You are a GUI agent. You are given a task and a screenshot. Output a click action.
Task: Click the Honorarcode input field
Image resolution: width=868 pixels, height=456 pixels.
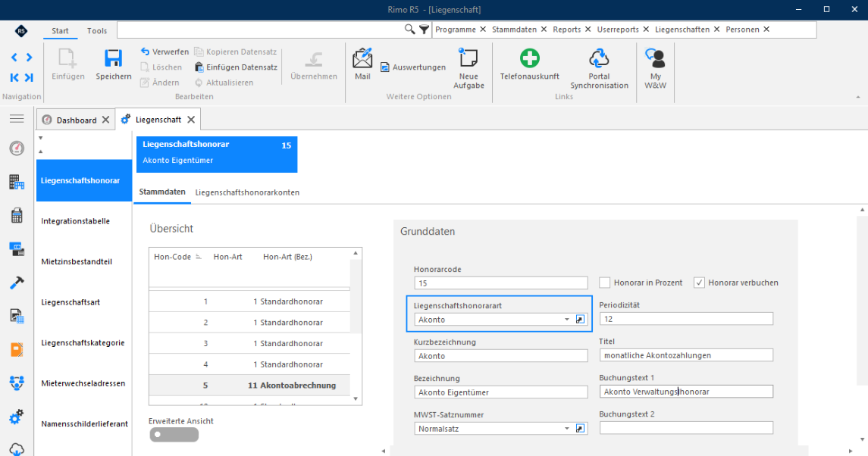tap(501, 283)
